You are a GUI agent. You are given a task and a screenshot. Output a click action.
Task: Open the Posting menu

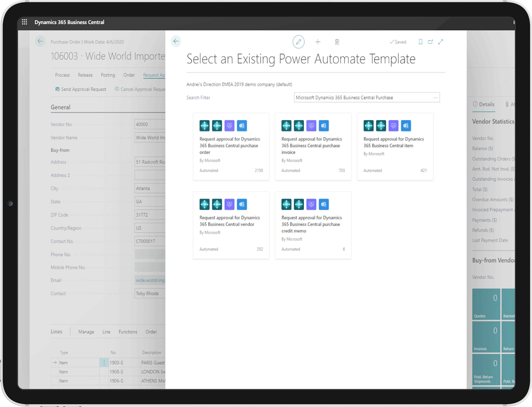coord(108,75)
